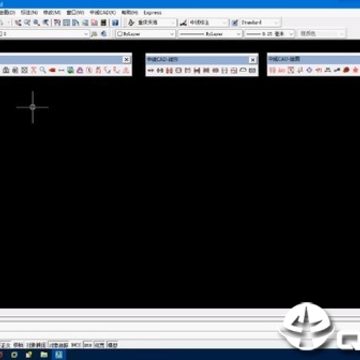Click the double-arrow icon in middle floating toolbar
The image size is (360, 360).
[x=151, y=70]
